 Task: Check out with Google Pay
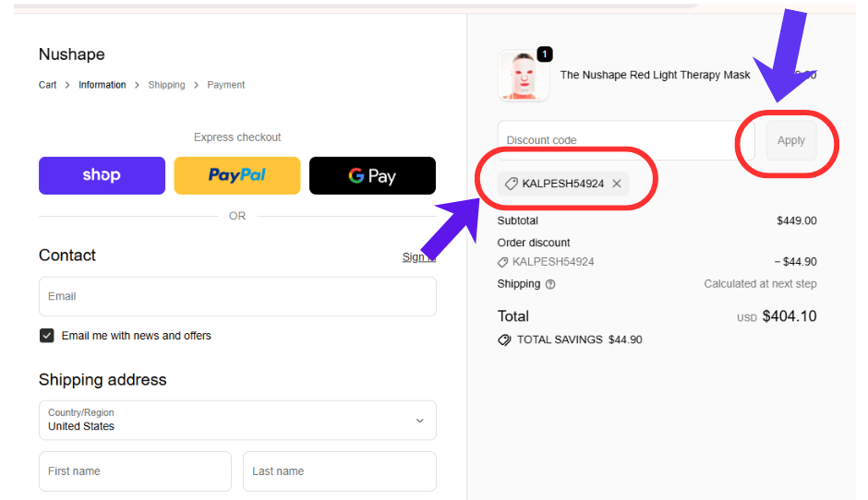tap(372, 175)
